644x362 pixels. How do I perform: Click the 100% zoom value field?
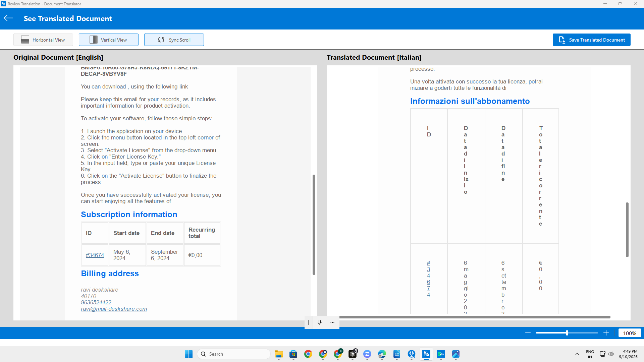click(x=630, y=333)
